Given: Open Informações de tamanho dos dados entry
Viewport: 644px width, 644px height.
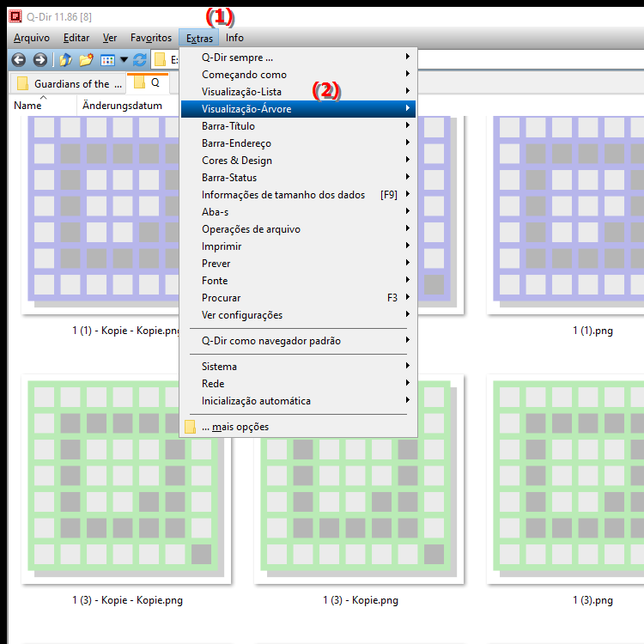Looking at the screenshot, I should click(298, 195).
